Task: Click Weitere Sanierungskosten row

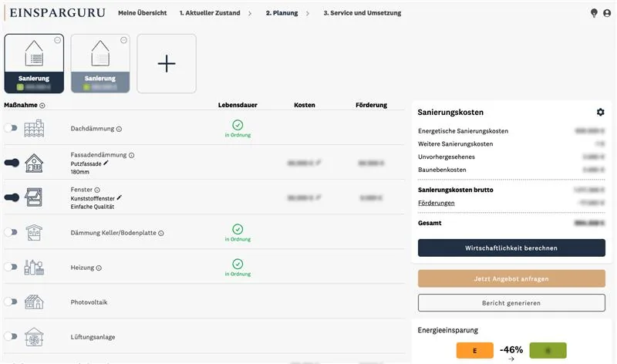Action: click(511, 144)
